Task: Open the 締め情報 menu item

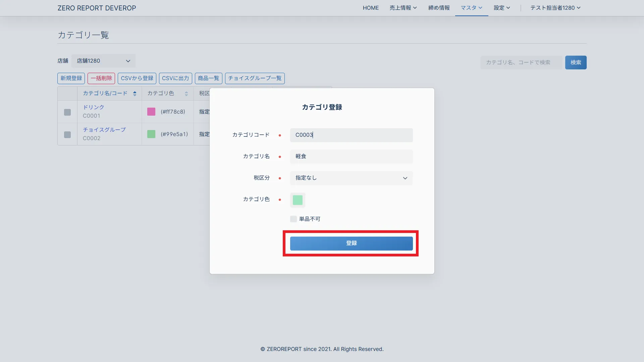Action: (439, 8)
